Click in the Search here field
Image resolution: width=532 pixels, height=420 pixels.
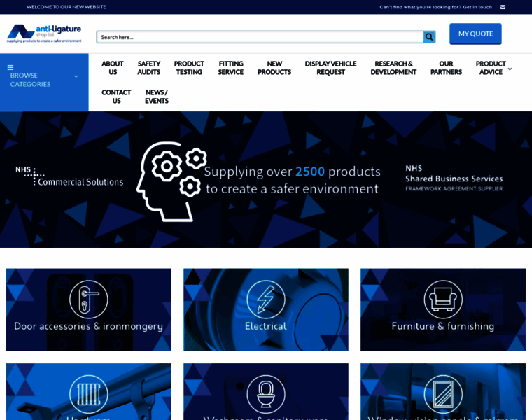point(260,37)
